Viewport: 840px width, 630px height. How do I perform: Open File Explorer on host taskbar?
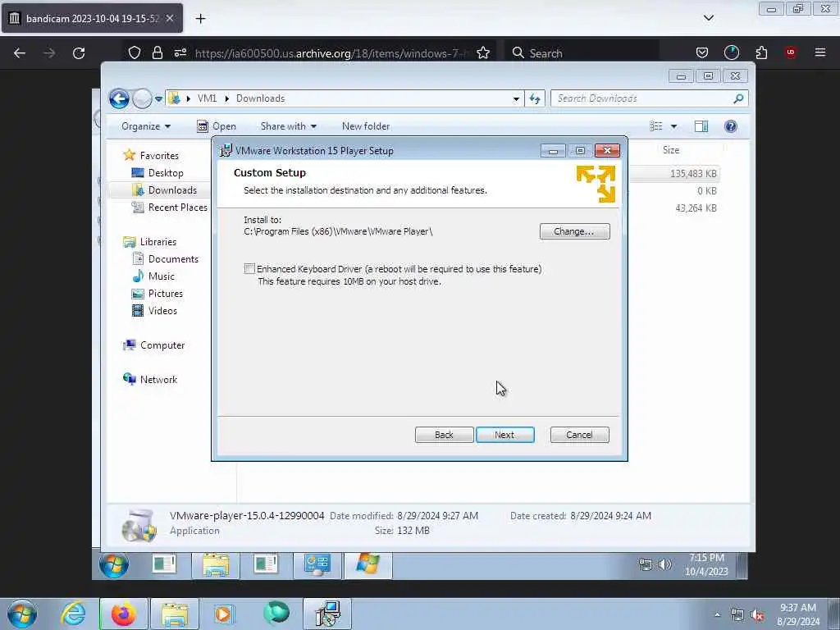point(175,614)
